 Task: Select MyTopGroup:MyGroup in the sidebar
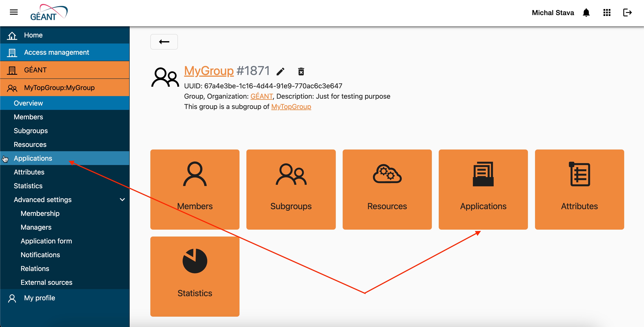[65, 87]
